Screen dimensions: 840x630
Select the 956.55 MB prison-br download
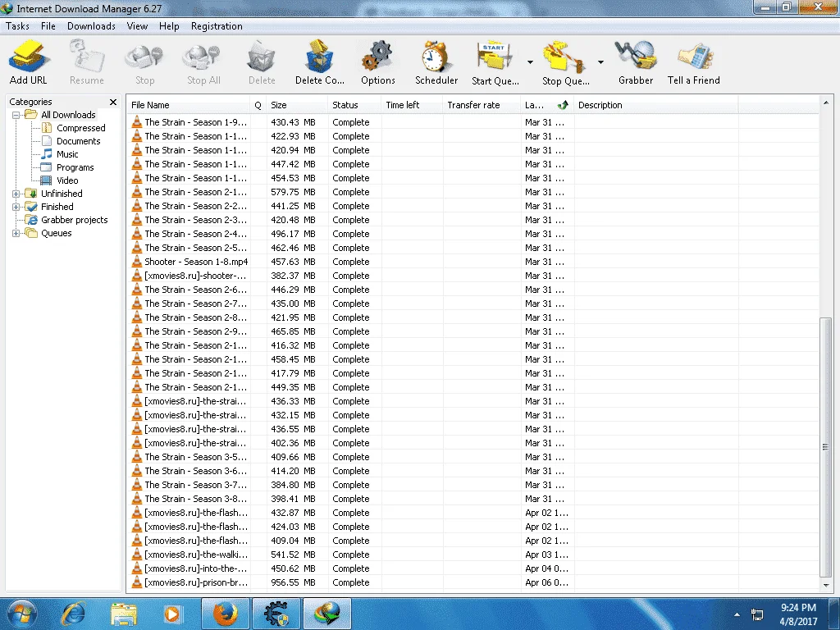pyautogui.click(x=473, y=582)
